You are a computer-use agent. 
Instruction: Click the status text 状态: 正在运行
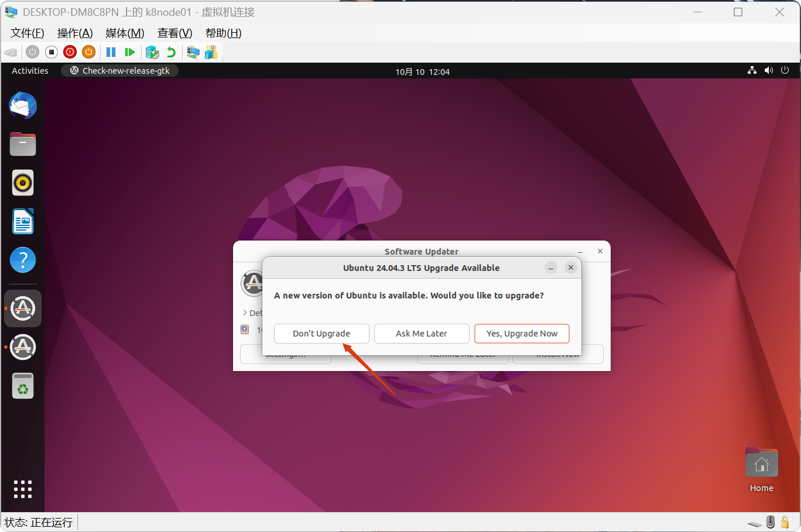coord(39,522)
